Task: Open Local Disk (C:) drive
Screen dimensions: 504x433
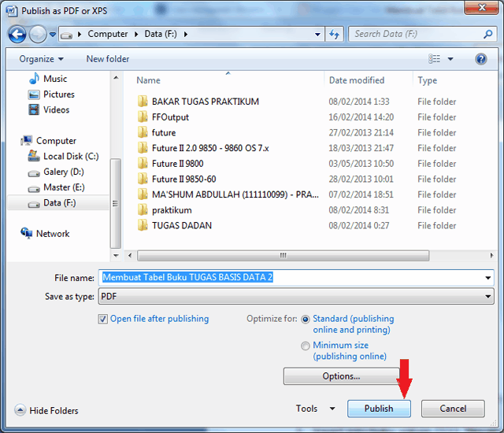Action: pyautogui.click(x=71, y=156)
